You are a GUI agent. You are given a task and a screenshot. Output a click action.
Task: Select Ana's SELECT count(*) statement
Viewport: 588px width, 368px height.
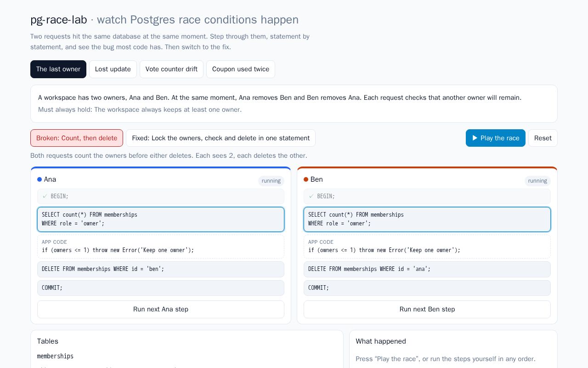[x=161, y=219]
